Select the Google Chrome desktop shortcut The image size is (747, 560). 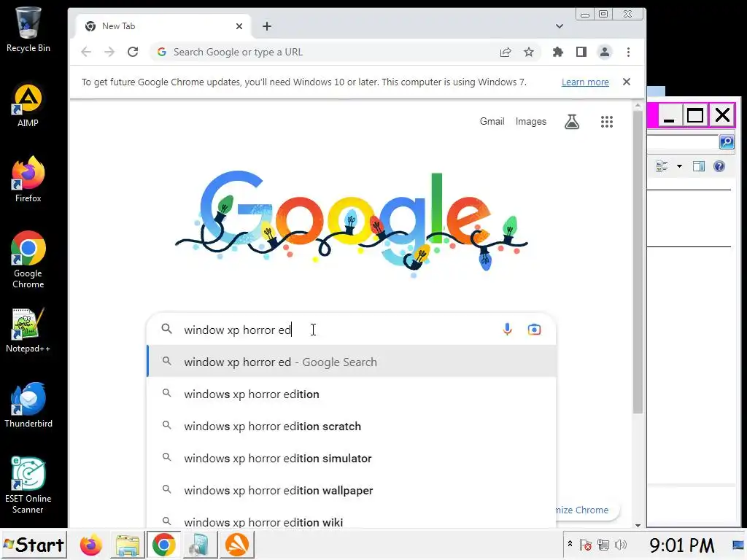pos(28,260)
